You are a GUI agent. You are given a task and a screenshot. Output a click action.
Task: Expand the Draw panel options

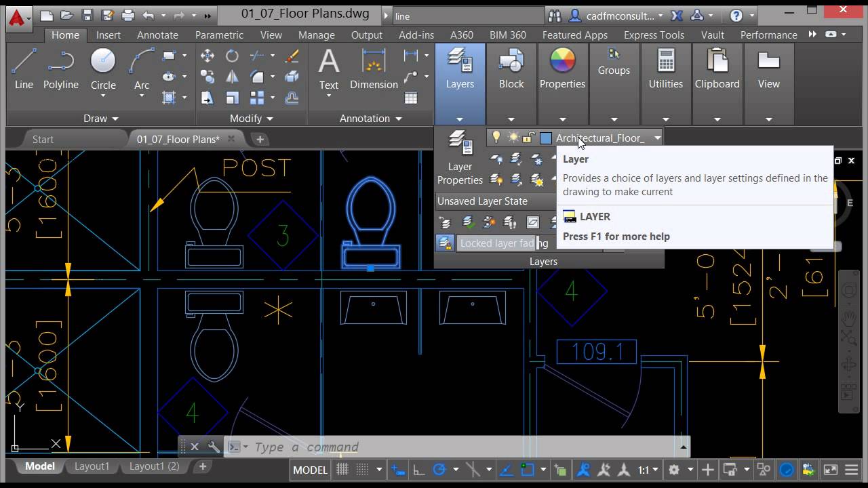point(115,118)
